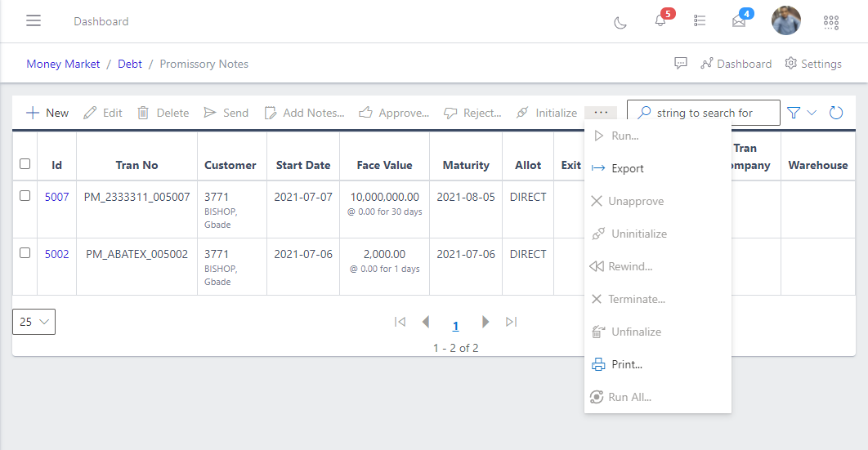Toggle the select-all header checkbox
Viewport: 868px width, 450px height.
[x=25, y=163]
